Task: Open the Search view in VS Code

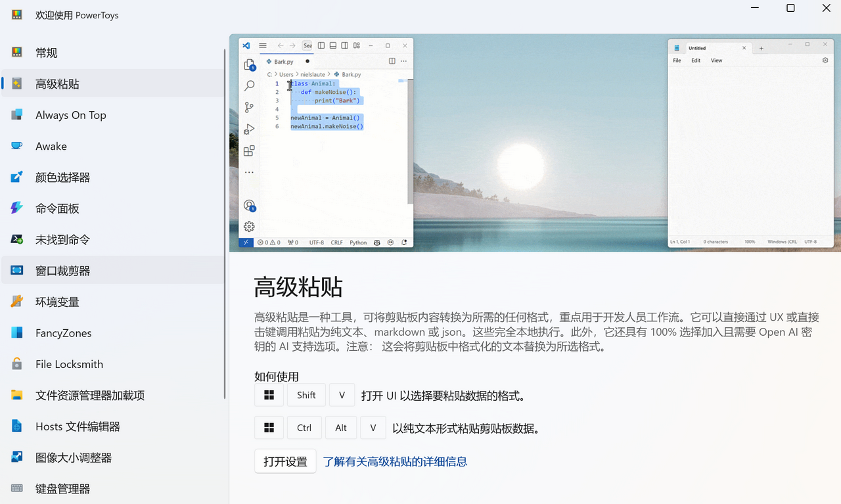Action: pos(250,85)
